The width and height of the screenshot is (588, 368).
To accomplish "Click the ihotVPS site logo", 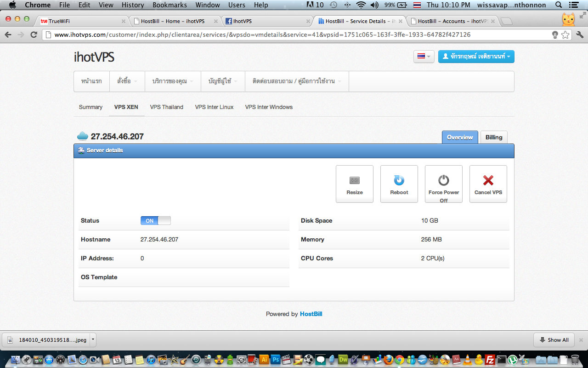I will (x=94, y=57).
